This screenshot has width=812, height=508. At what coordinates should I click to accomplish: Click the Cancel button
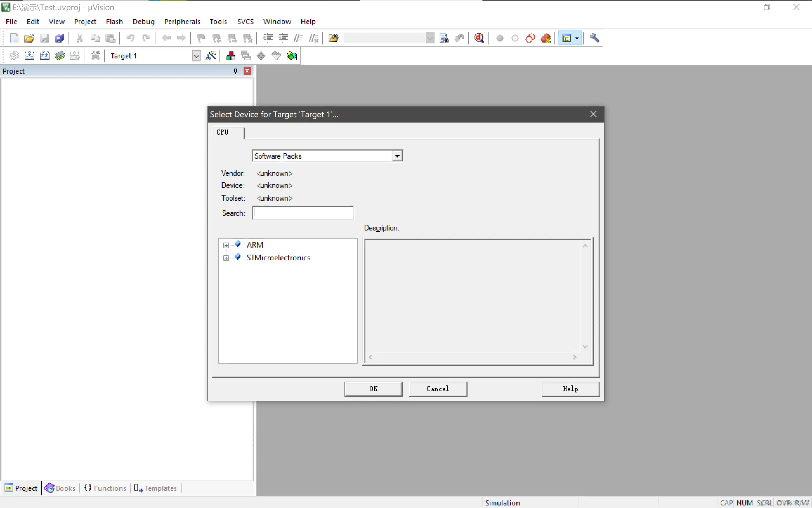pyautogui.click(x=438, y=389)
